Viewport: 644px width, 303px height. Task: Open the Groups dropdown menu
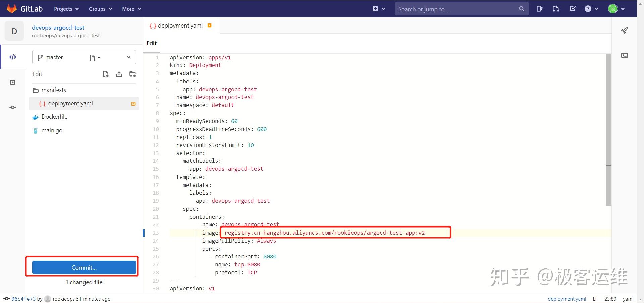click(100, 9)
